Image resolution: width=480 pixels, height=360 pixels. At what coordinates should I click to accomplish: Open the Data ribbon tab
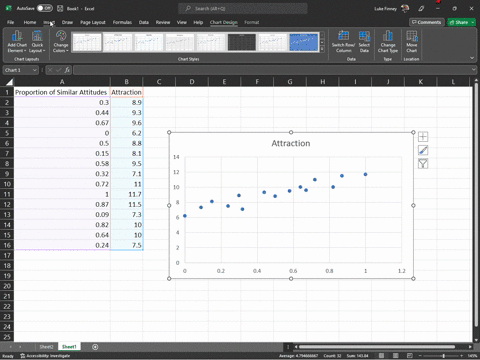(144, 22)
